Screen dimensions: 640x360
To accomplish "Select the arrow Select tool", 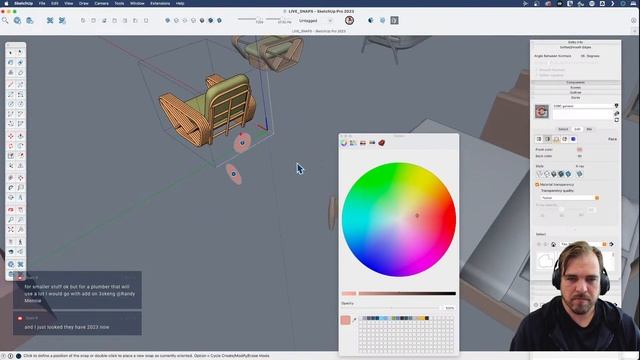I will click(11, 53).
